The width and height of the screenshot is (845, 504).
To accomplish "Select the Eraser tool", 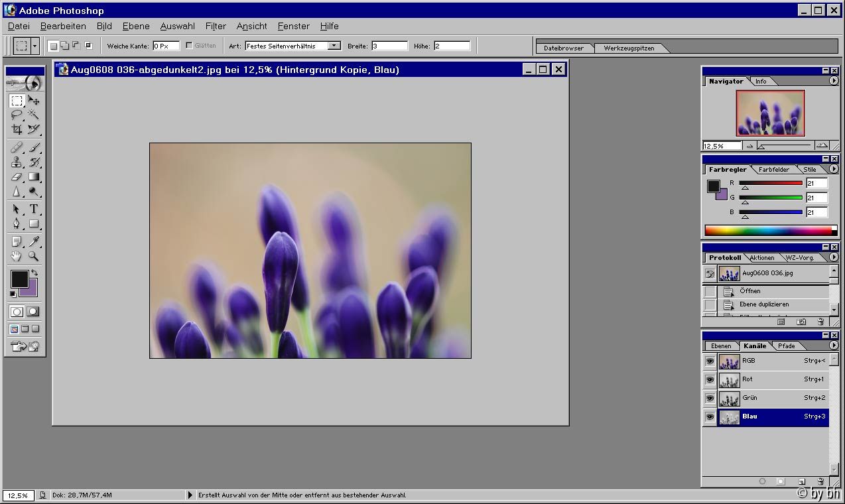I will (x=17, y=177).
